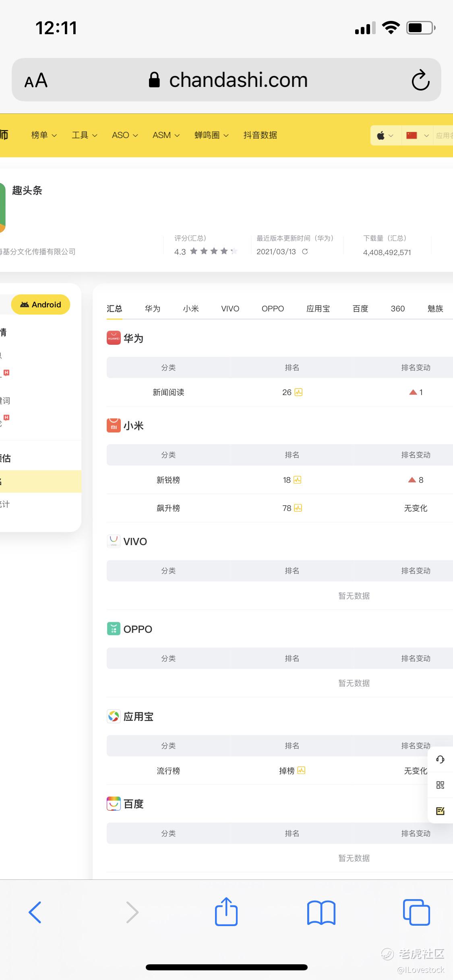Click the rank up 8 change value
The width and height of the screenshot is (453, 980).
[416, 480]
